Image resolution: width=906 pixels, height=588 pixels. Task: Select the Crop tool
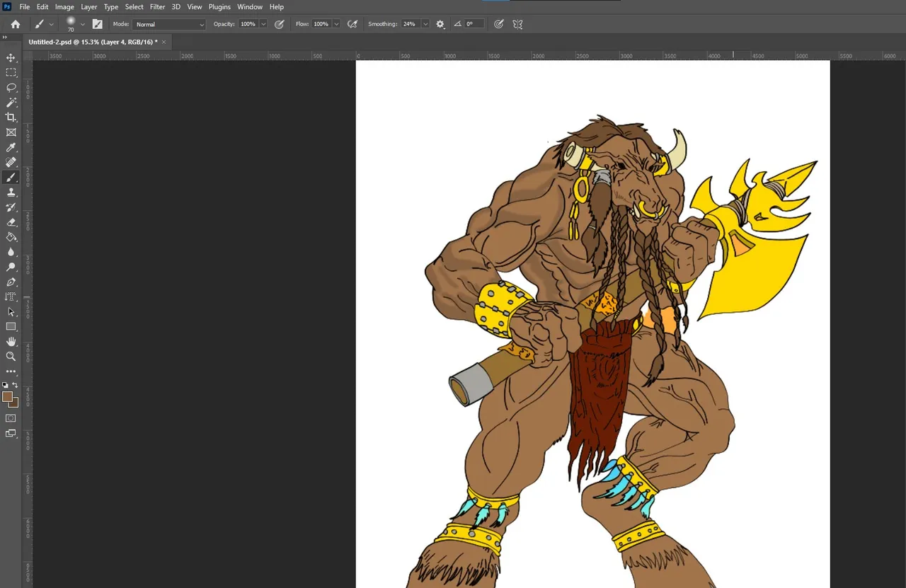11,117
